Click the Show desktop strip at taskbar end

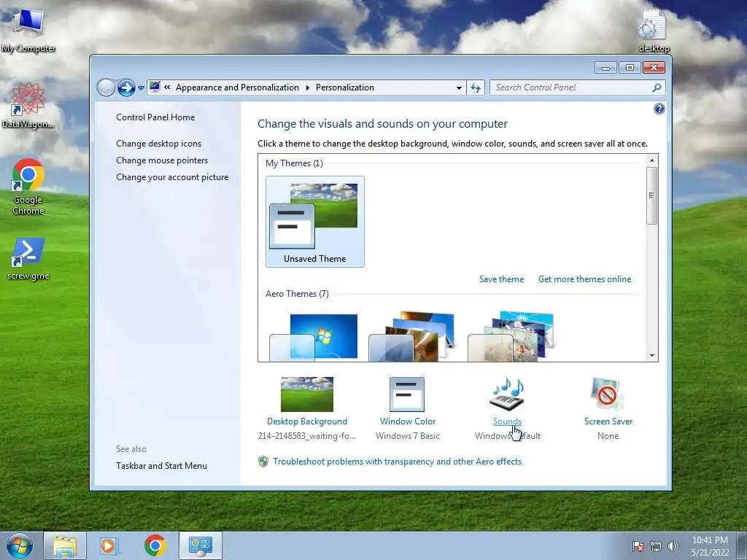click(743, 545)
